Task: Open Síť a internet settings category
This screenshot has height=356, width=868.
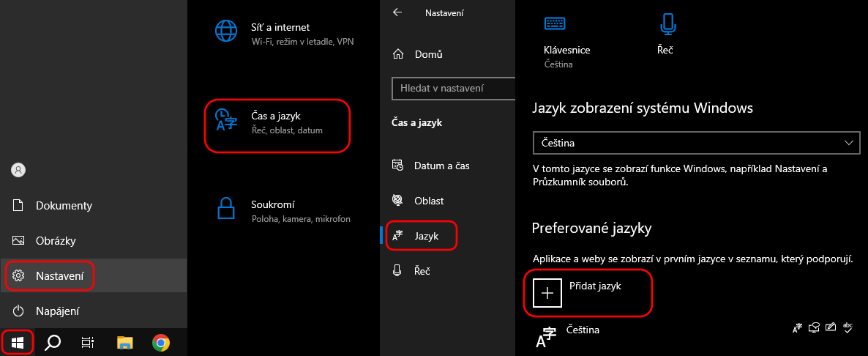Action: tap(285, 34)
